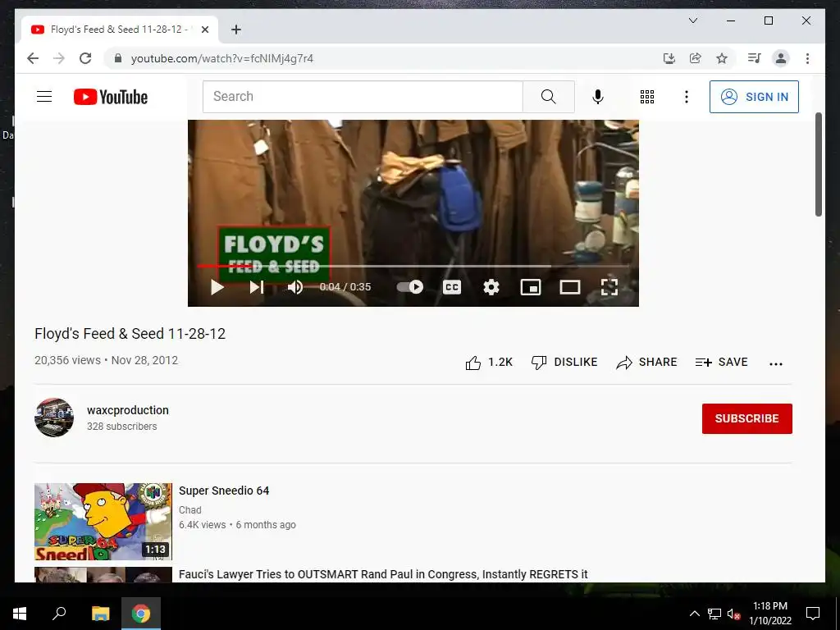This screenshot has width=840, height=630.
Task: Open the network status tray icon
Action: (714, 614)
